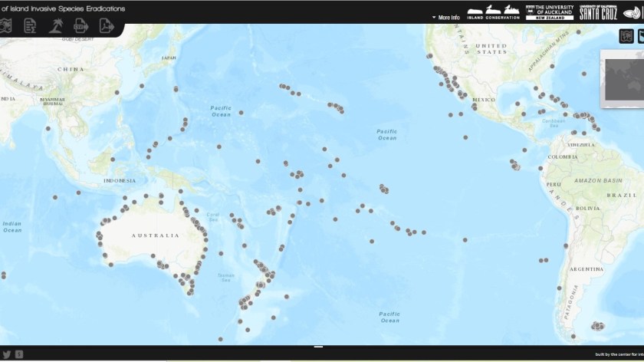Click the basemap gallery icon over map
The image size is (644, 362).
626,36
